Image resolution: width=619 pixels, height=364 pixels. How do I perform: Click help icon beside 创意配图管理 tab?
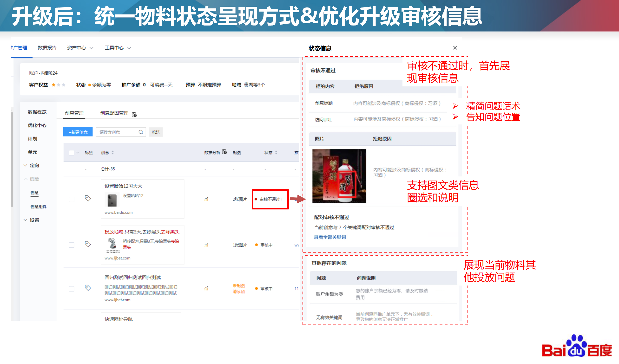point(134,115)
